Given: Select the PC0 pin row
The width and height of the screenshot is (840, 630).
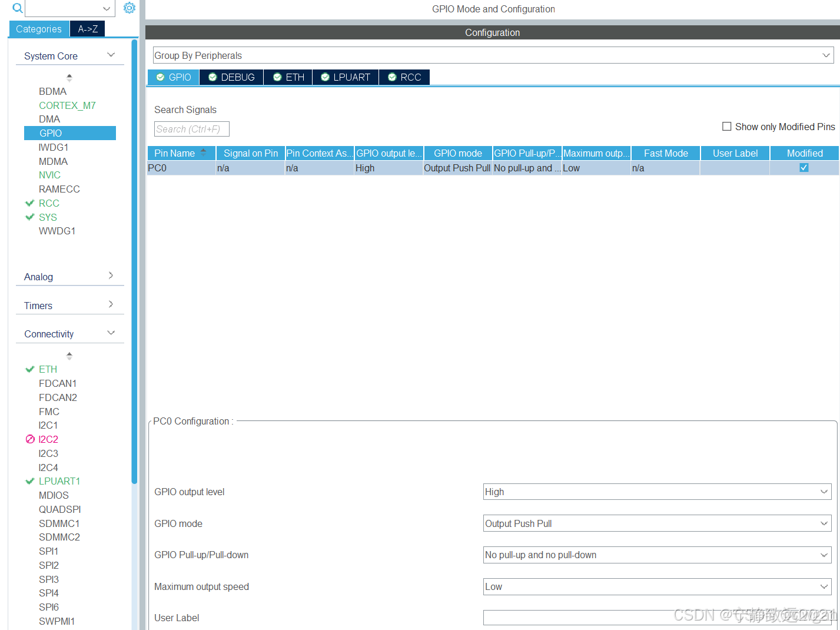Looking at the screenshot, I should (493, 168).
